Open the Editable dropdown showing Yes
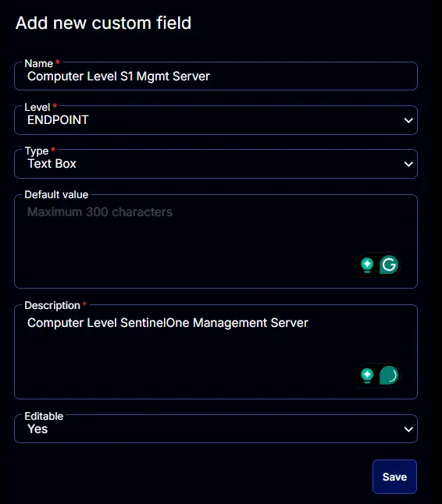The width and height of the screenshot is (442, 504). (216, 429)
